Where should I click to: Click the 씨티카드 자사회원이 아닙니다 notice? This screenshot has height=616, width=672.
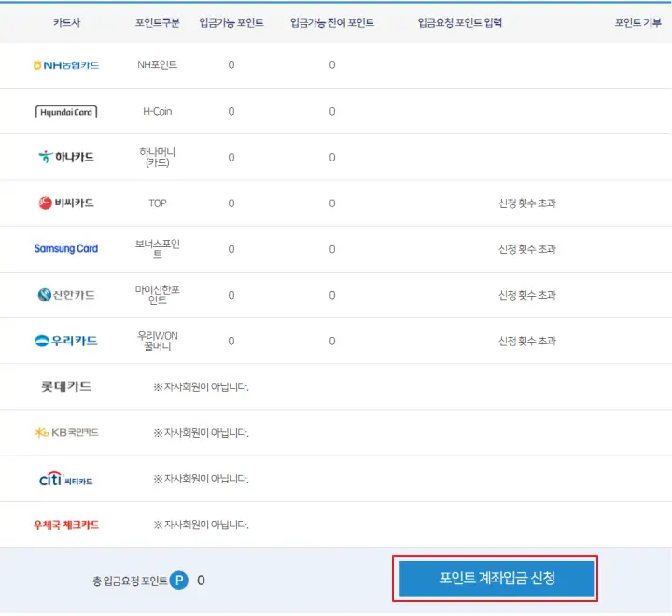201,479
